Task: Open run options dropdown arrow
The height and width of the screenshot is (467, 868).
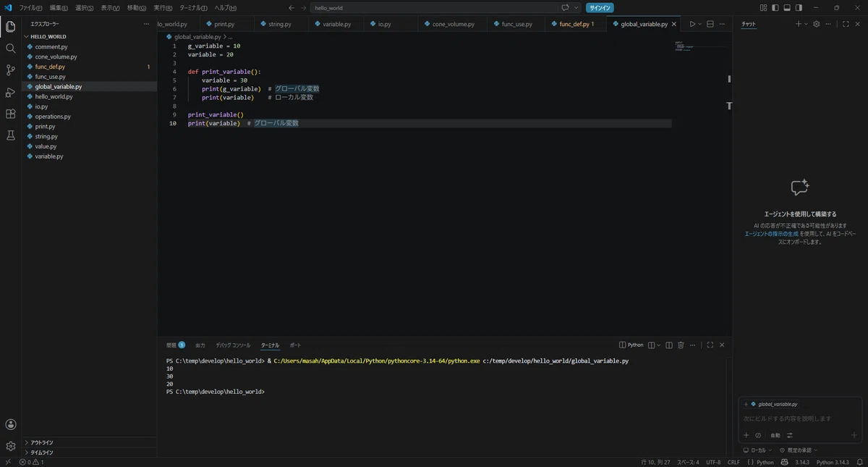Action: [699, 24]
